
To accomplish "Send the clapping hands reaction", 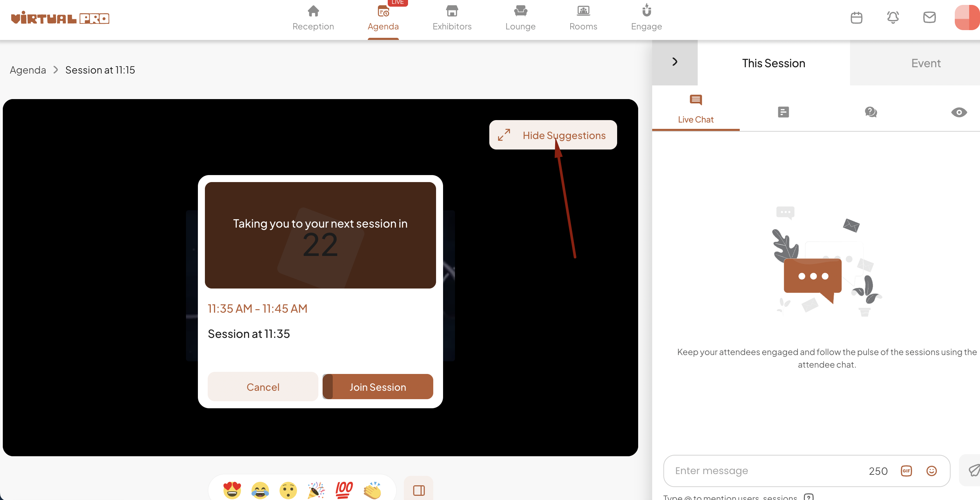I will coord(372,490).
